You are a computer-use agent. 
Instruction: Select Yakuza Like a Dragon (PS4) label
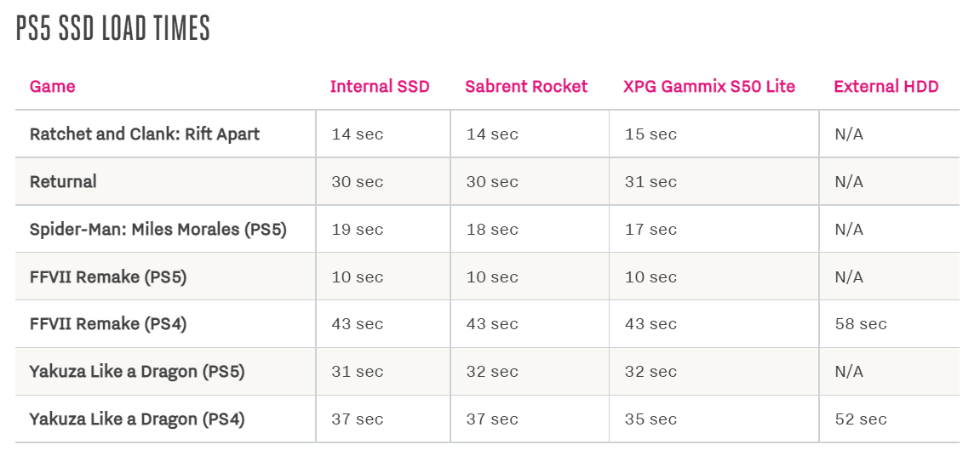coord(137,419)
